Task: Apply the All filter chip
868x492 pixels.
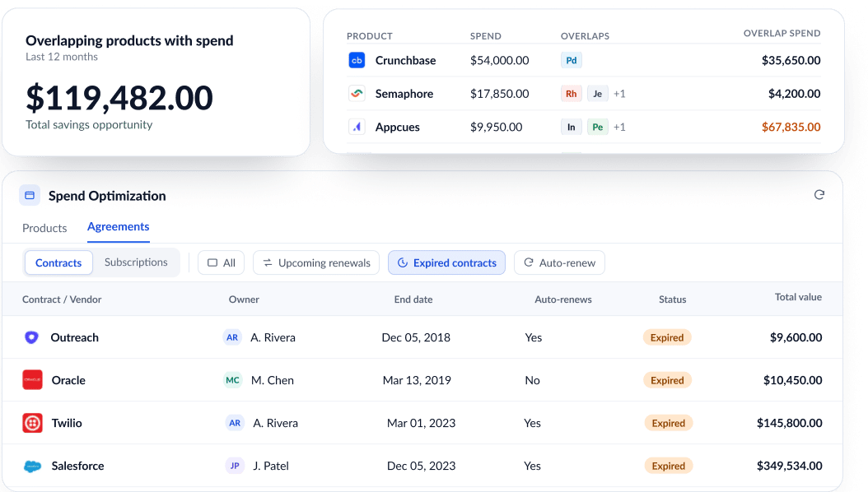Action: [x=222, y=262]
